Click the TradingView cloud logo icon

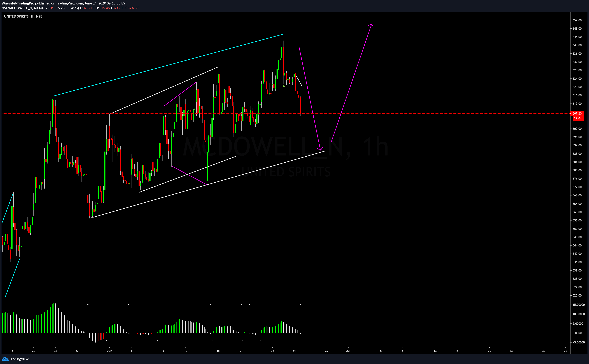pyautogui.click(x=5, y=359)
